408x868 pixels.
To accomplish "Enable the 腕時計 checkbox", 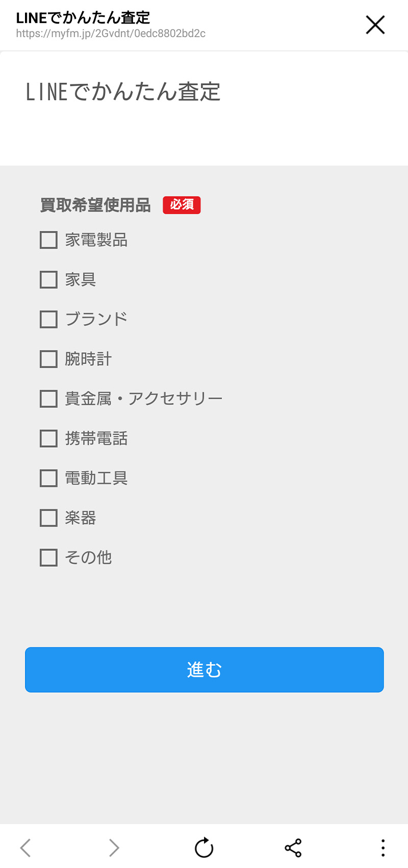I will (x=48, y=359).
